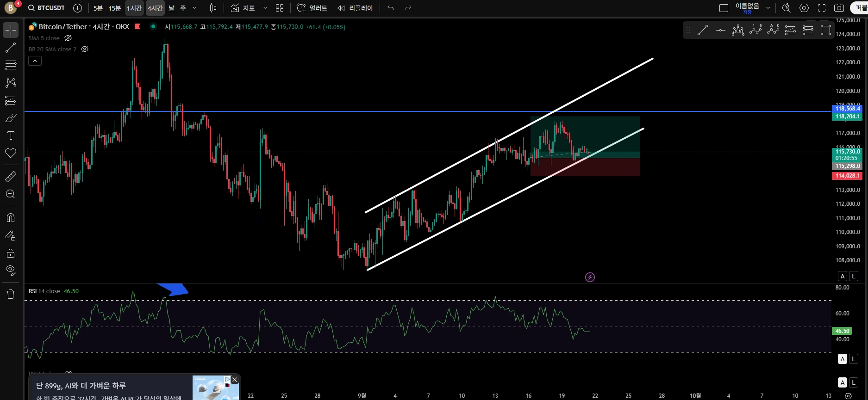
Task: Start the 리플레이 replay mode
Action: tap(355, 8)
